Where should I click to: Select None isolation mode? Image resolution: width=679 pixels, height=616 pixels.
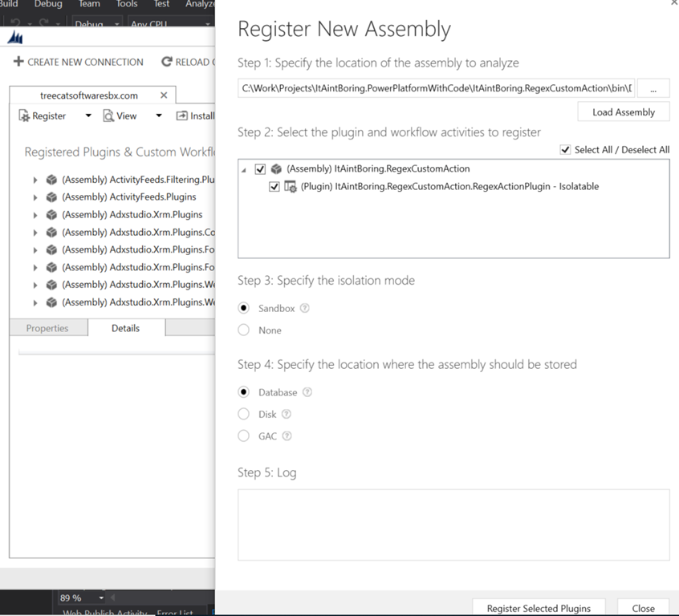pos(244,330)
